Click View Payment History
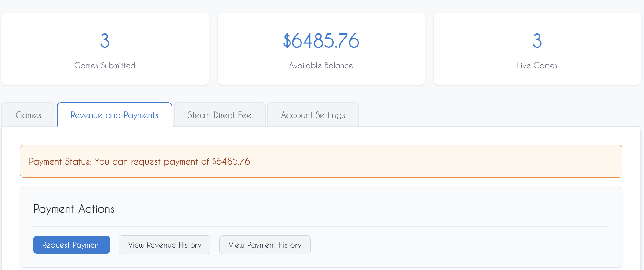 (x=265, y=245)
